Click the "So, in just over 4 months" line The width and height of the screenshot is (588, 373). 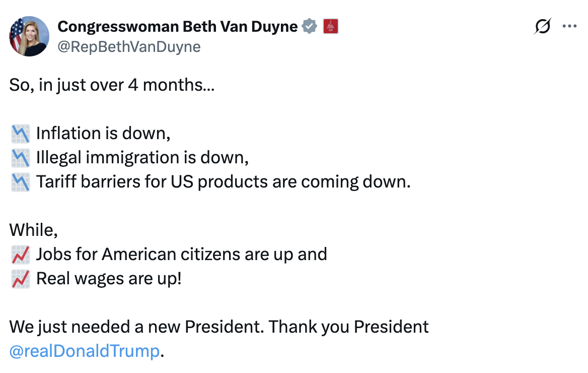point(112,85)
